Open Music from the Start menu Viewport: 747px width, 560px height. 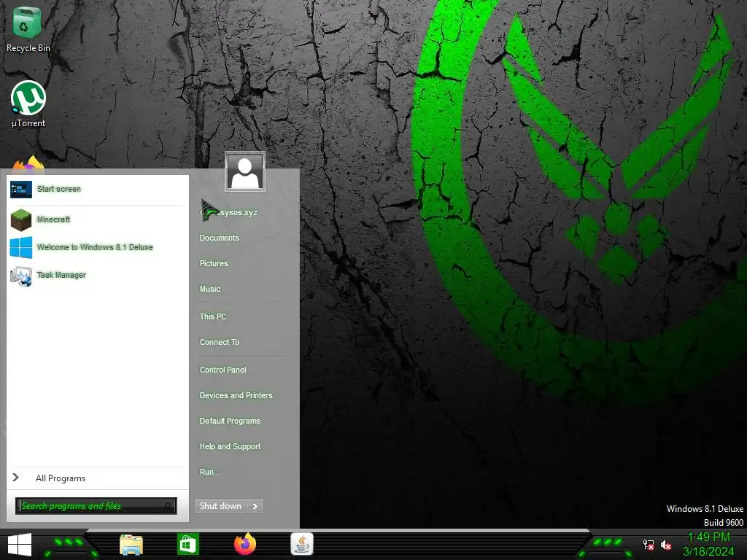point(210,289)
